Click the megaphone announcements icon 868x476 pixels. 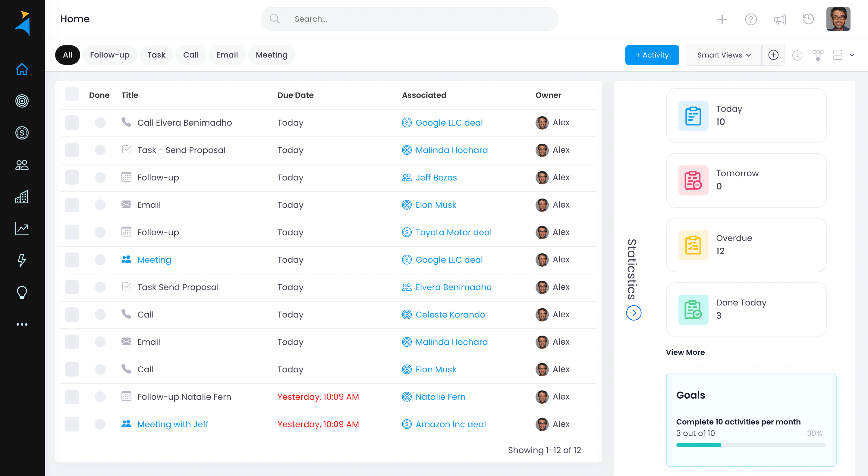click(780, 19)
